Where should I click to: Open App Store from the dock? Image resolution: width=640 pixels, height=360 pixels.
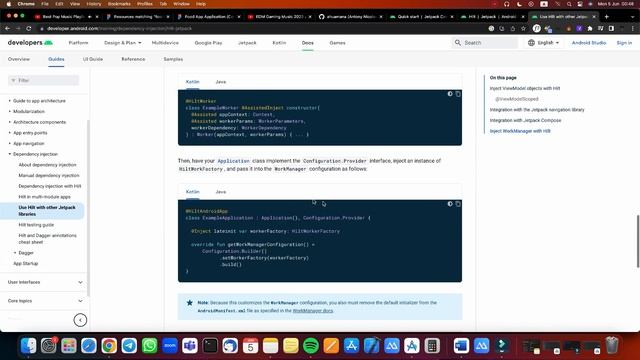click(351, 346)
